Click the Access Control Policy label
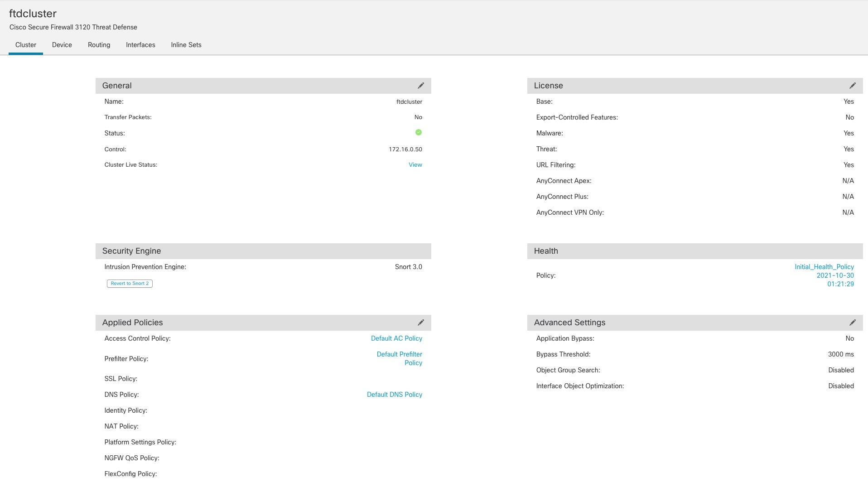 tap(137, 338)
